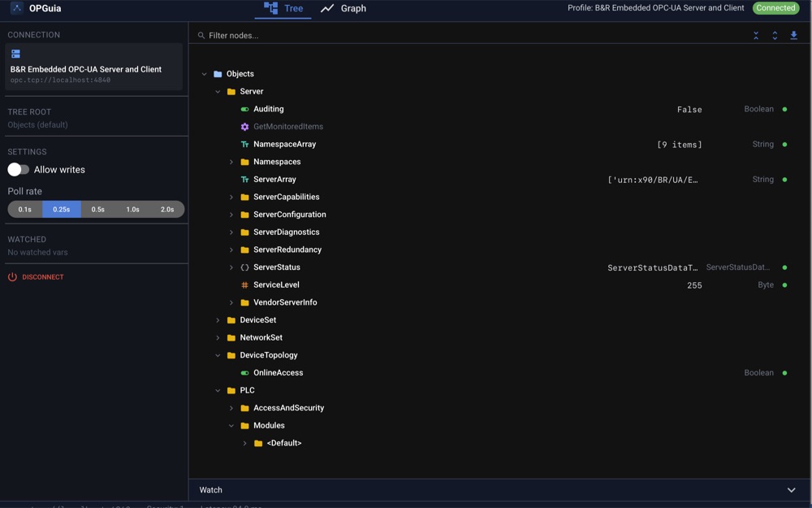812x508 pixels.
Task: Click the DeviceSet folder icon
Action: [x=231, y=319]
